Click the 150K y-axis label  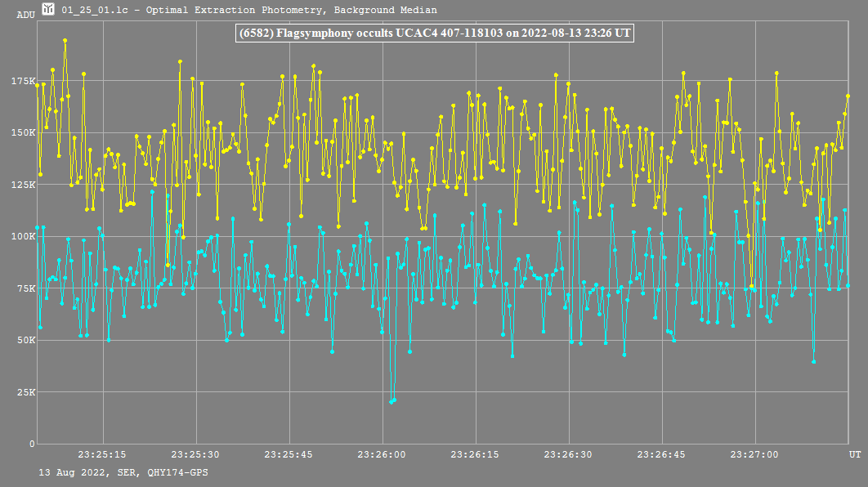(23, 132)
